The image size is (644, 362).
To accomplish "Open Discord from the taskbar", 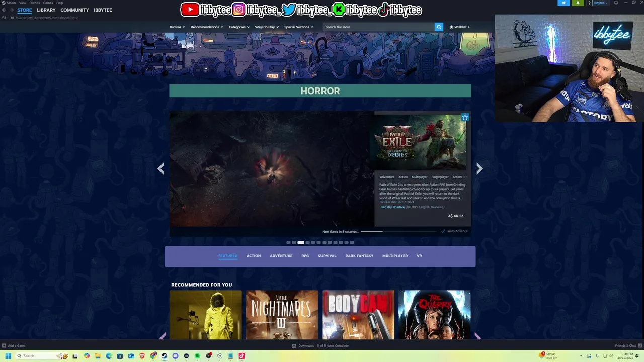I will tap(175, 356).
